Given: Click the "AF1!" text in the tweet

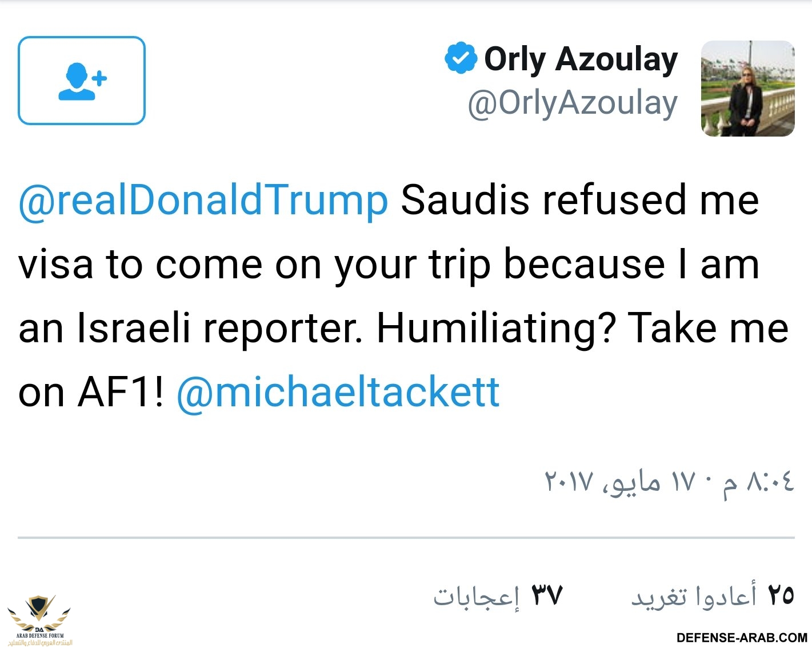Looking at the screenshot, I should [121, 392].
